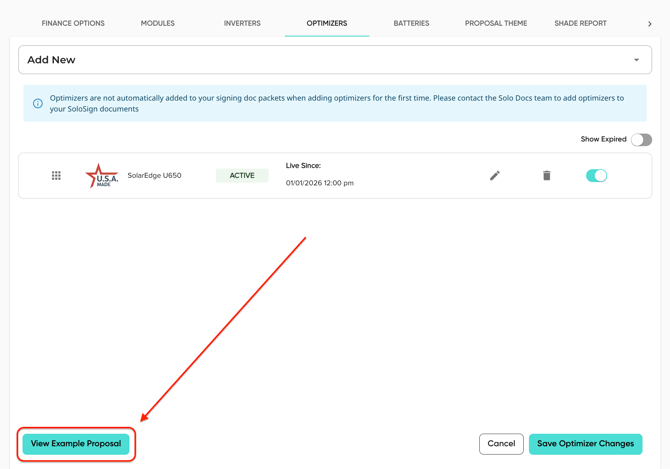
Task: Click the Cancel button
Action: (x=501, y=444)
